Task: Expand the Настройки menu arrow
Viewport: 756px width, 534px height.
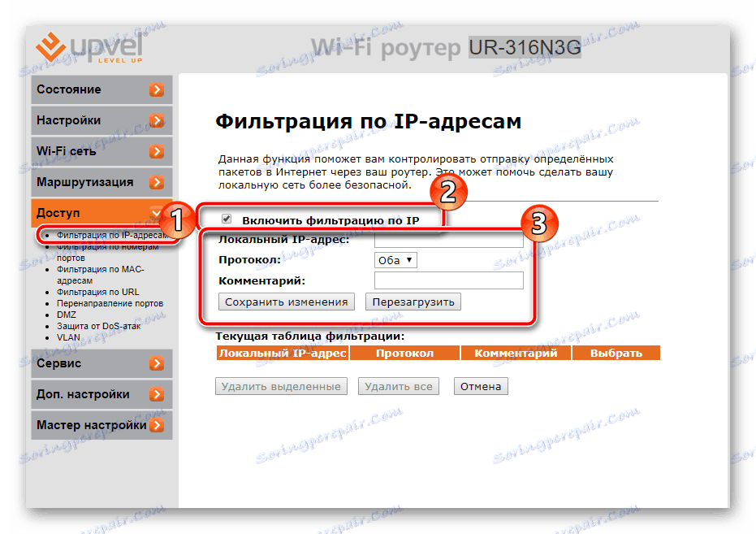Action: [156, 120]
